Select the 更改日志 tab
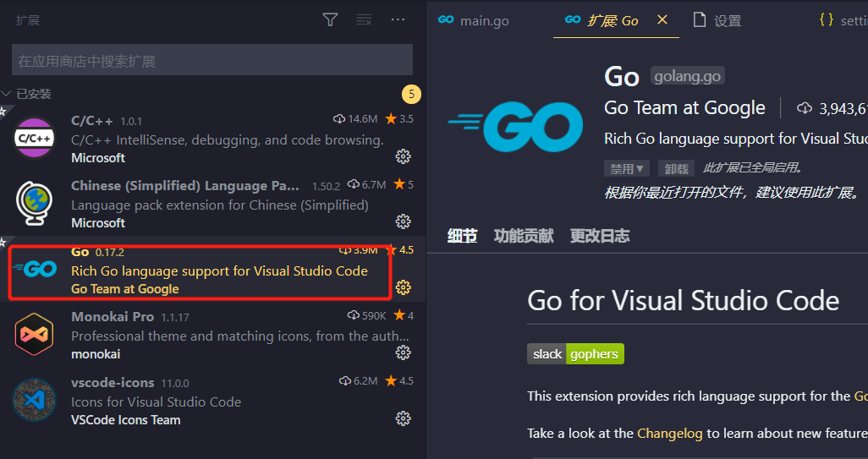Image resolution: width=868 pixels, height=459 pixels. pyautogui.click(x=600, y=236)
